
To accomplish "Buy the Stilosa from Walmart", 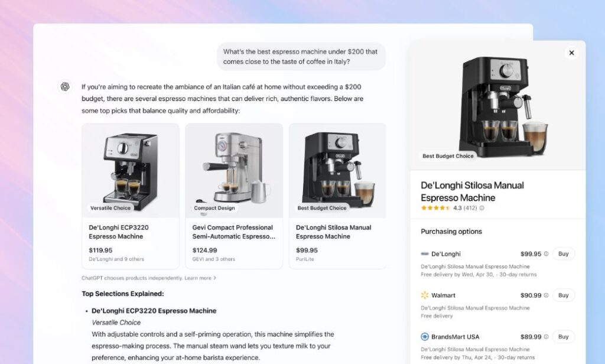I will (563, 295).
